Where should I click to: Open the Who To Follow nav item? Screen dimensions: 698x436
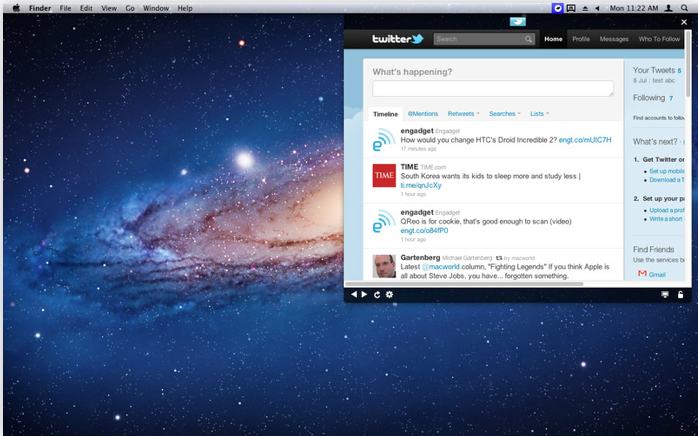click(659, 39)
